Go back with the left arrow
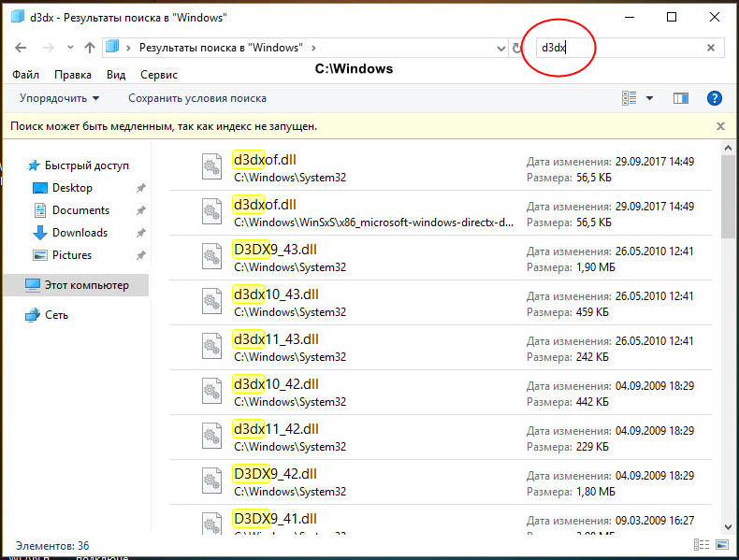 pos(21,48)
